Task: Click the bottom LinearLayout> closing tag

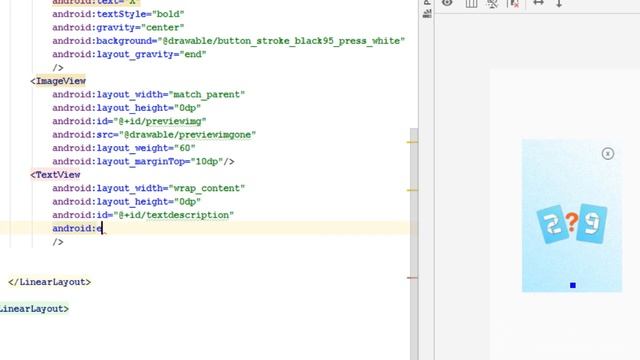Action: click(34, 309)
